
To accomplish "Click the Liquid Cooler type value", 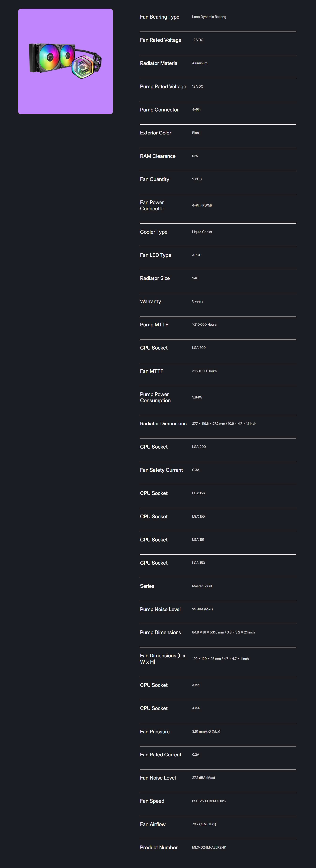I will click(202, 232).
